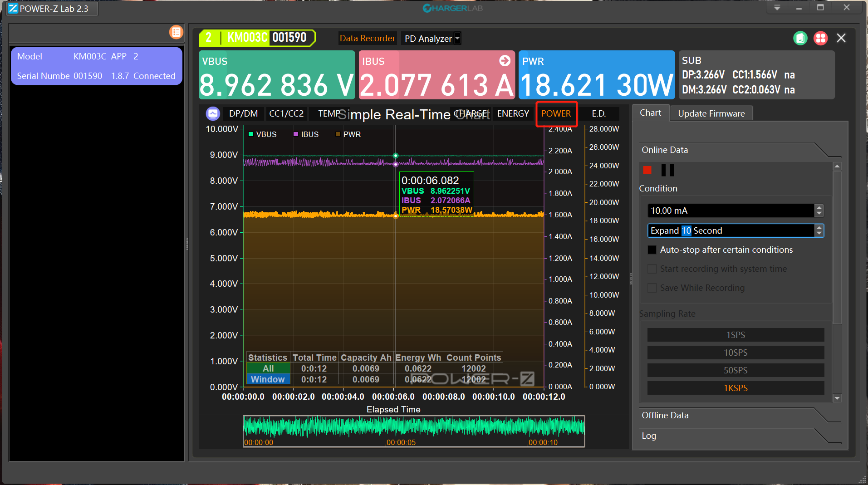Image resolution: width=868 pixels, height=485 pixels.
Task: Open the red device grid icon
Action: (x=820, y=38)
